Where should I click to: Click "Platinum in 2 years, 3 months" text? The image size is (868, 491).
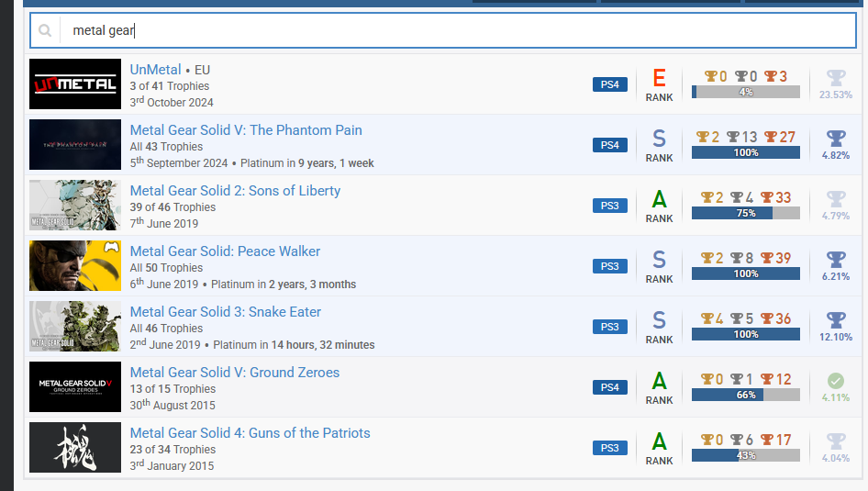284,285
